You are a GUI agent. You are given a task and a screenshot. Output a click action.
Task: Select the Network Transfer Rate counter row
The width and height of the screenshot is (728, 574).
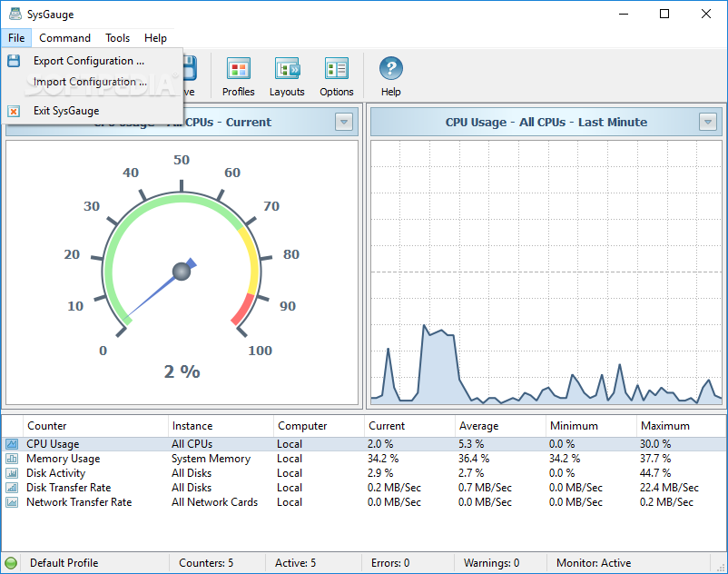(x=364, y=502)
